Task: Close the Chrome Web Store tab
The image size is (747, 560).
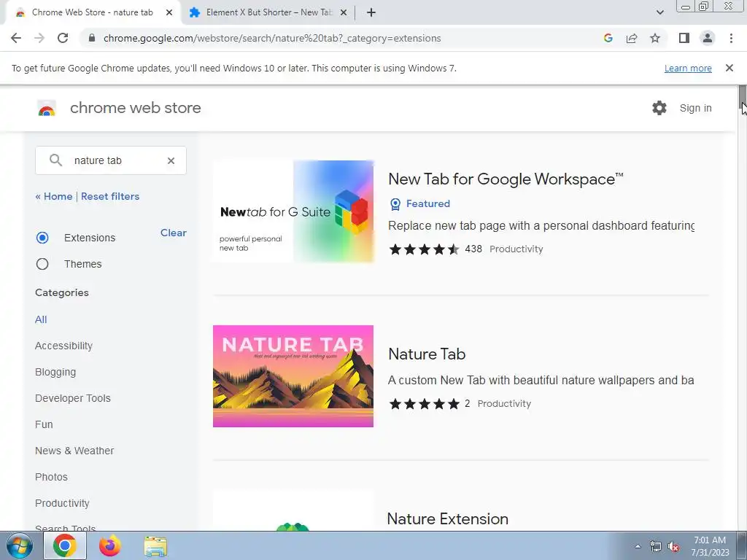Action: (x=169, y=12)
